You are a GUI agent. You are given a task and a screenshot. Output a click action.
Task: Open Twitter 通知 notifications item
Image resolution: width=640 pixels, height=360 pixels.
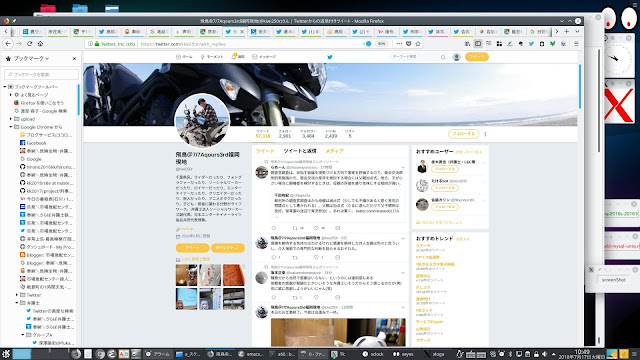point(238,57)
